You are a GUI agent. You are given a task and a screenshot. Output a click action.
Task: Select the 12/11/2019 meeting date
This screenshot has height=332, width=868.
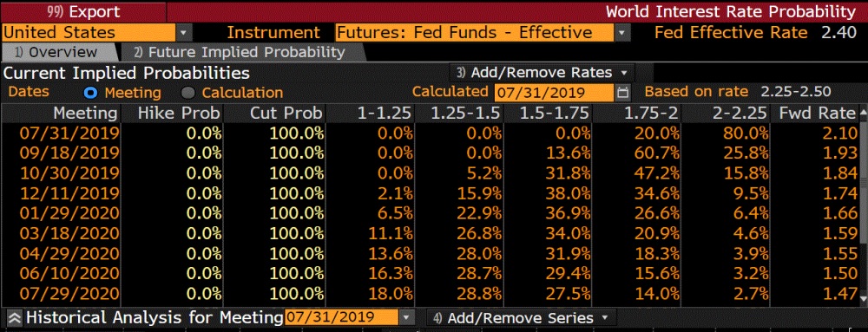pos(69,192)
